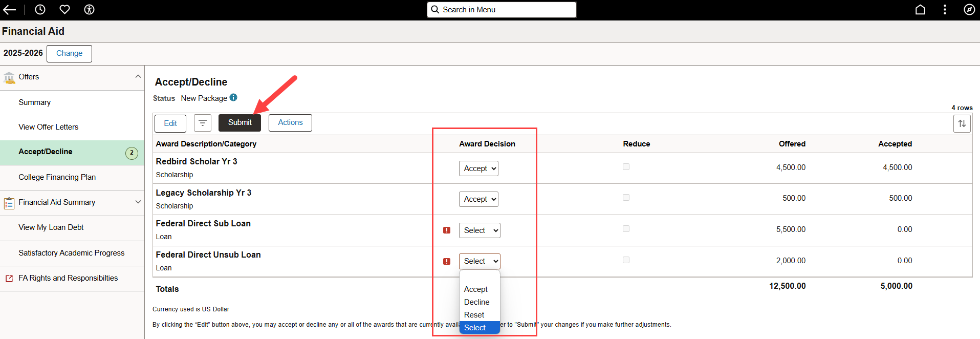The height and width of the screenshot is (339, 980).
Task: Click Federal Direct Sub Loan award name
Action: click(x=203, y=223)
